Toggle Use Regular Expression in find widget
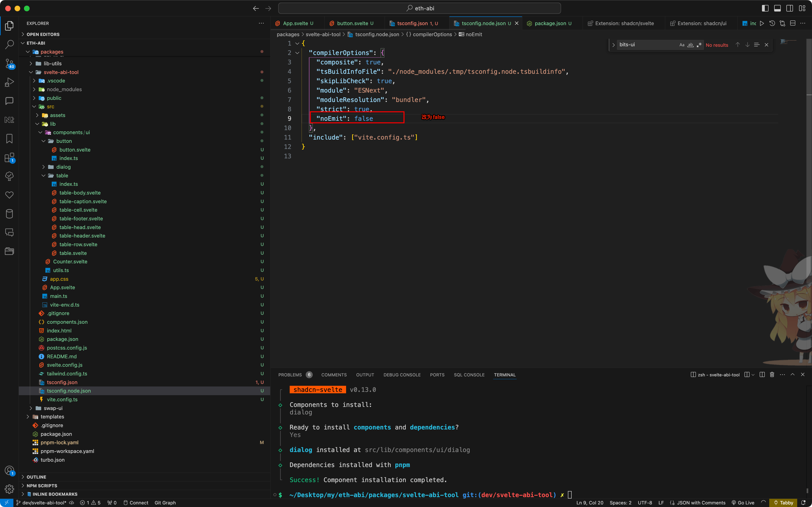The image size is (812, 507). [699, 45]
